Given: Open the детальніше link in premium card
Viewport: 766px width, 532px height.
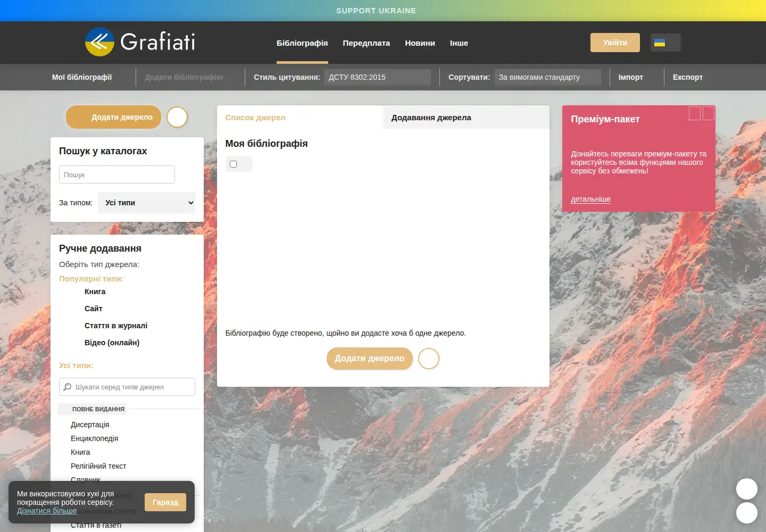Looking at the screenshot, I should coord(590,199).
